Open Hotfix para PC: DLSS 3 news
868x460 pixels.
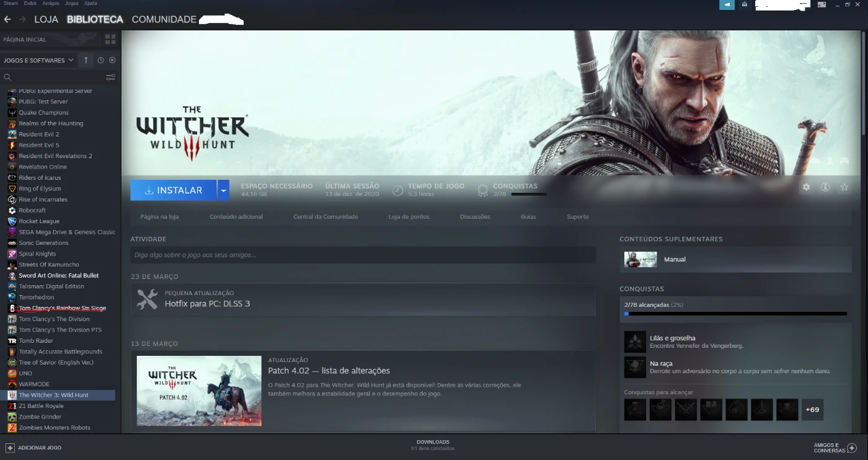tap(207, 304)
